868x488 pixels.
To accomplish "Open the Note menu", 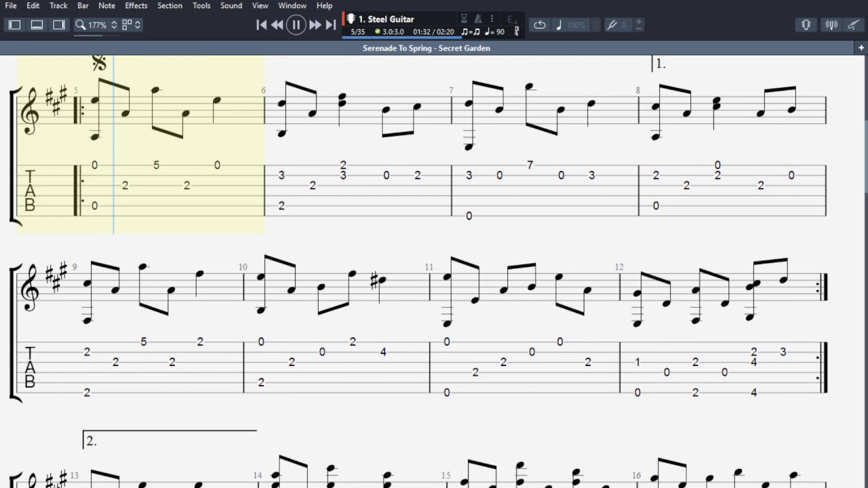I will click(x=106, y=5).
